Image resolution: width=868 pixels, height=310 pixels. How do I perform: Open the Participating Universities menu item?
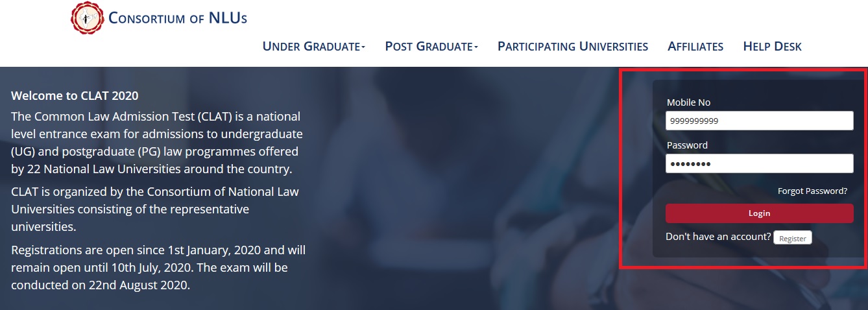pos(573,46)
